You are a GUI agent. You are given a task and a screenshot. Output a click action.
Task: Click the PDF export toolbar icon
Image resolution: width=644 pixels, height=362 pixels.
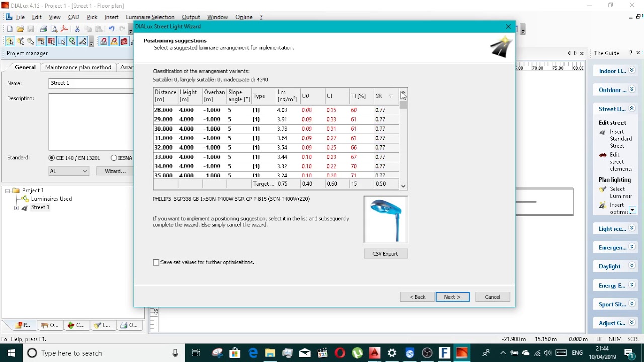point(64,29)
